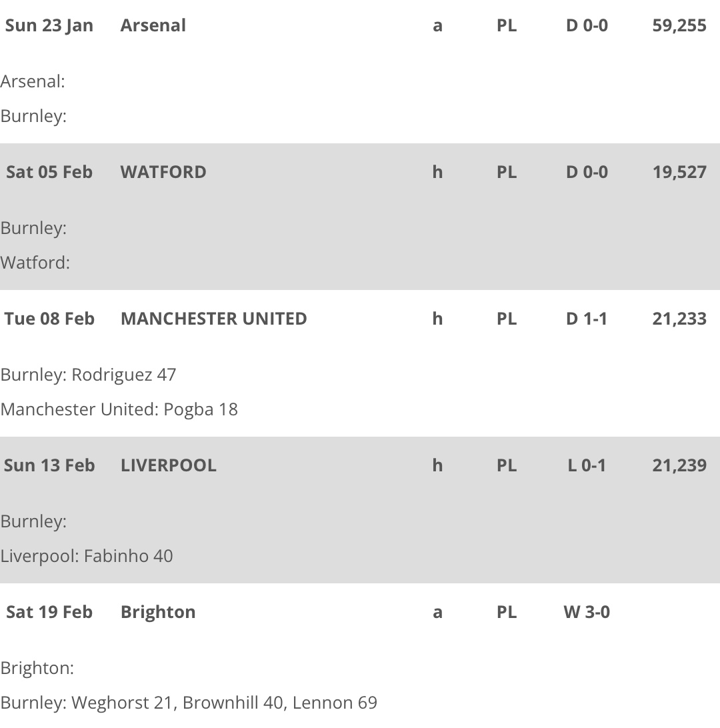
Task: Click the Sat 19 Feb date
Action: click(x=49, y=612)
